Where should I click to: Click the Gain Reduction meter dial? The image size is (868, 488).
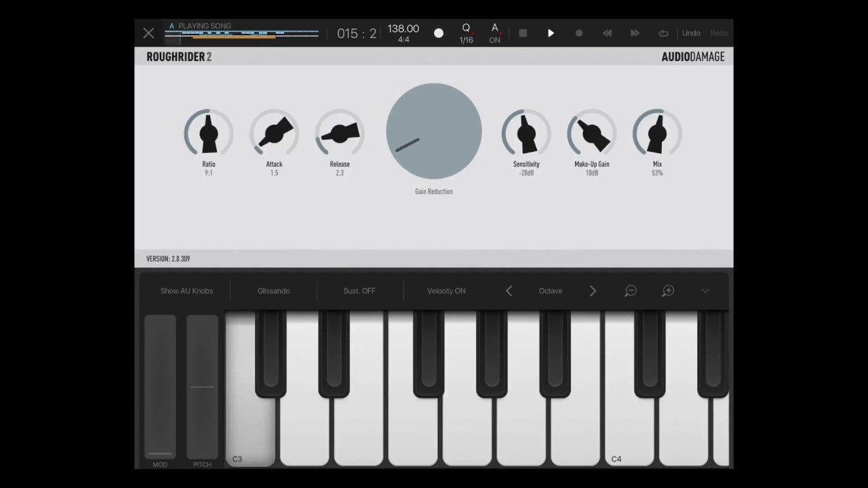pos(434,131)
